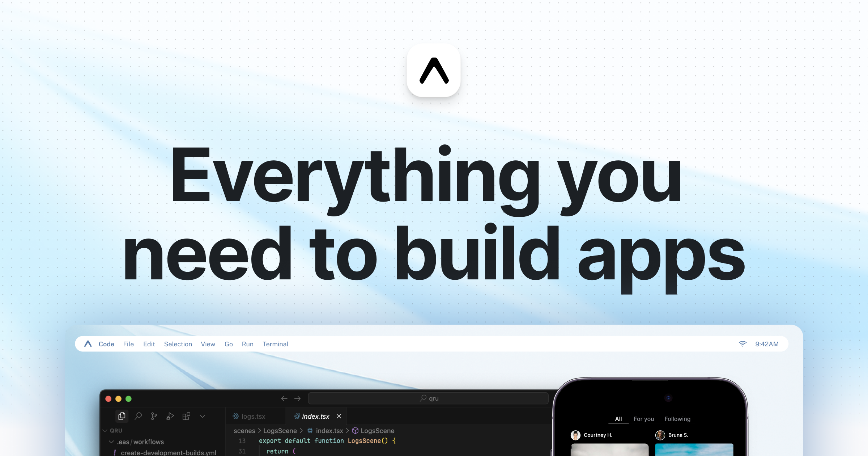The height and width of the screenshot is (456, 868).
Task: Select create-development-builds.yml in the file tree
Action: [168, 453]
